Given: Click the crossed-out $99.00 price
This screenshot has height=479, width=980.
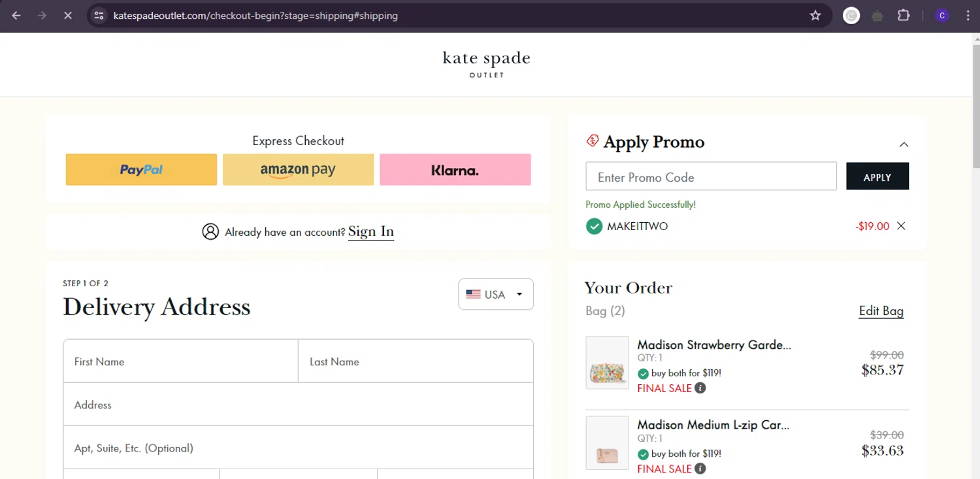Looking at the screenshot, I should tap(887, 355).
